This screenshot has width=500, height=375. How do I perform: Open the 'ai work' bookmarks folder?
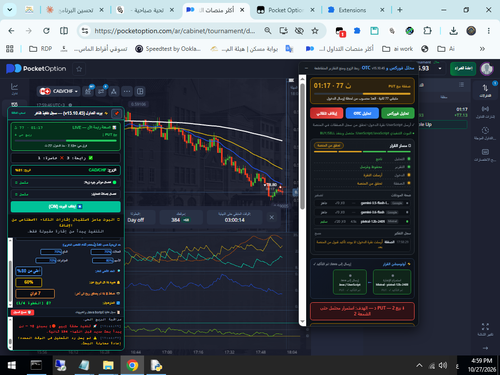point(397,49)
